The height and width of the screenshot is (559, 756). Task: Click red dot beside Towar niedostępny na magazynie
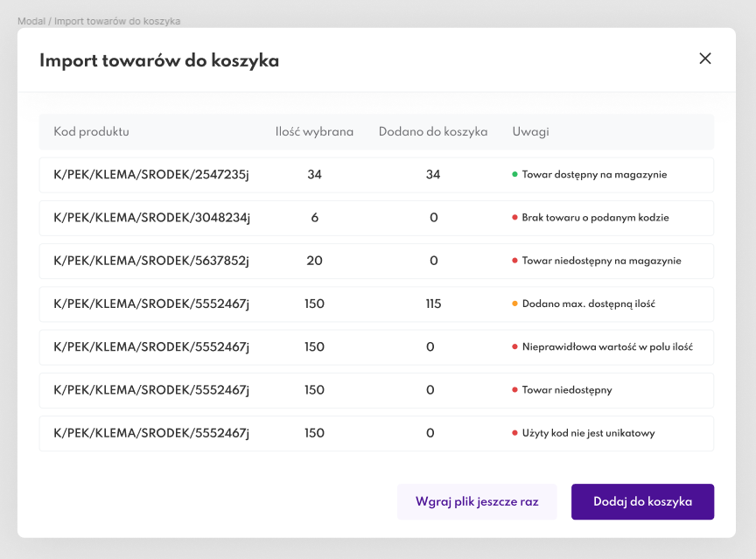(x=514, y=261)
